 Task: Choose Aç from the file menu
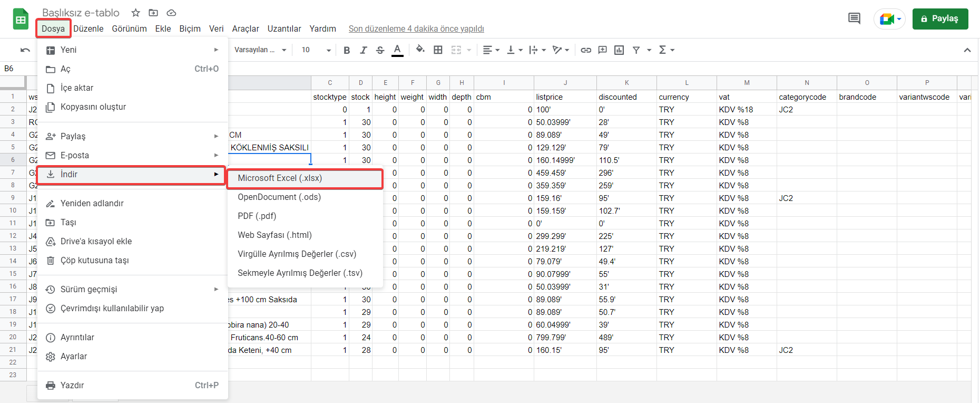coord(132,69)
